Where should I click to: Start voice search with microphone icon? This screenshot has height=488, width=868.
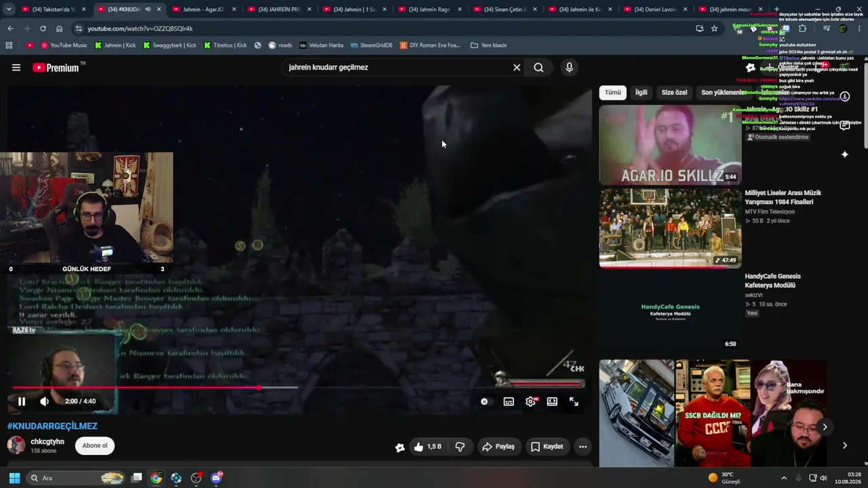pyautogui.click(x=569, y=68)
